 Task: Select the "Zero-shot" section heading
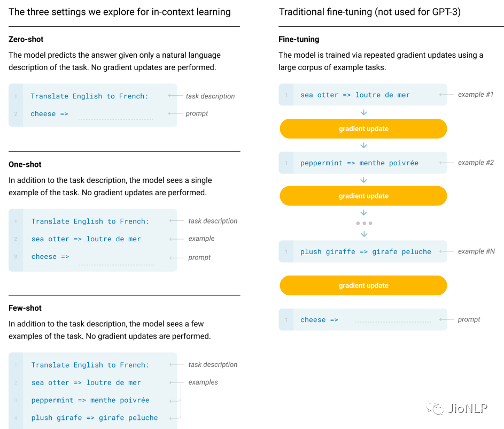pyautogui.click(x=26, y=40)
